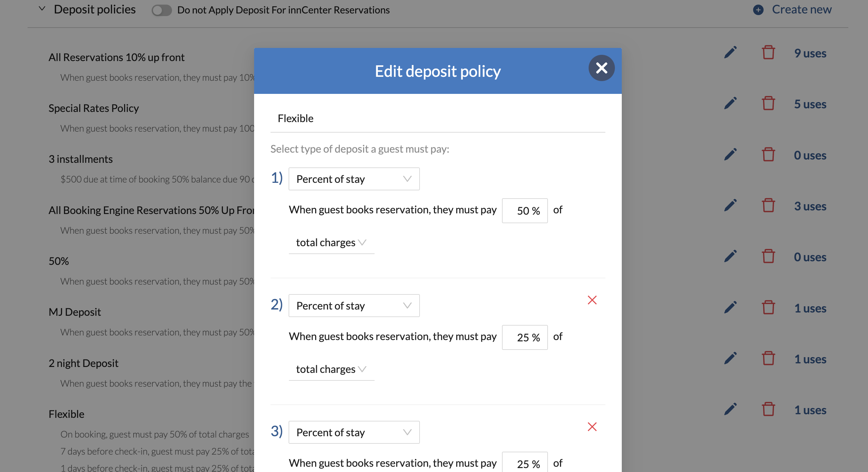Click the plus icon beside Create new
This screenshot has height=472, width=868.
pos(758,10)
